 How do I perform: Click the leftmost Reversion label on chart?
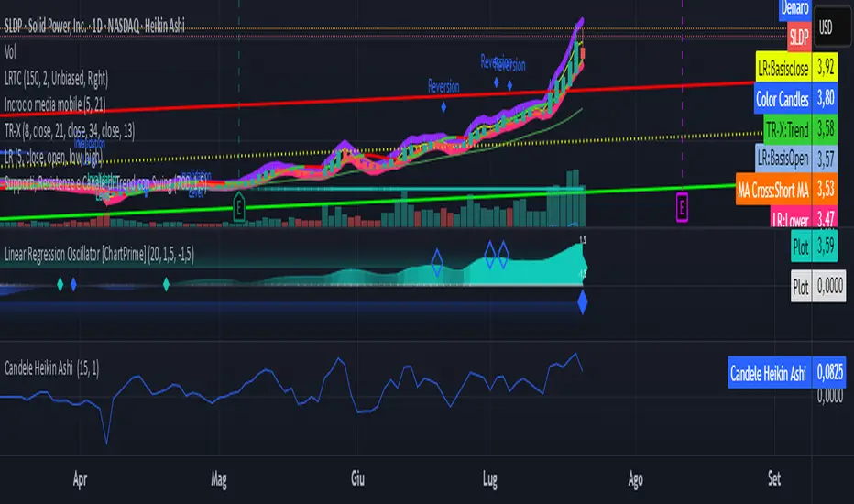(443, 87)
